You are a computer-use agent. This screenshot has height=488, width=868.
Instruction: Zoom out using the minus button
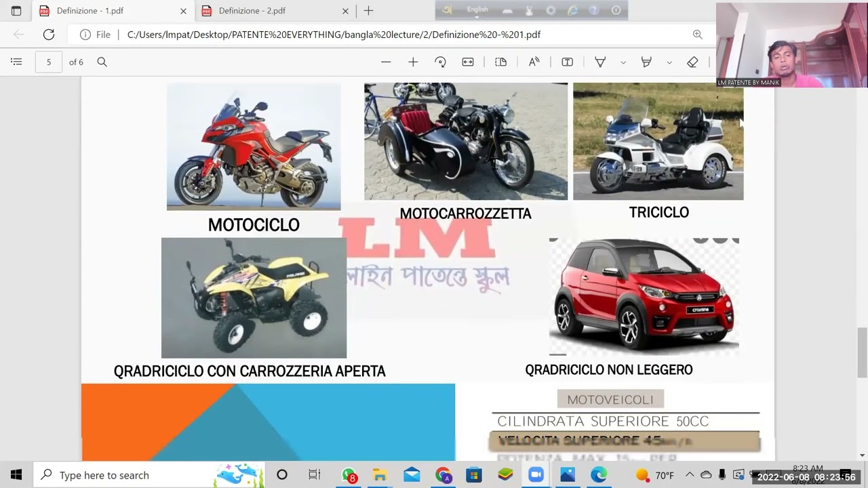tap(386, 62)
